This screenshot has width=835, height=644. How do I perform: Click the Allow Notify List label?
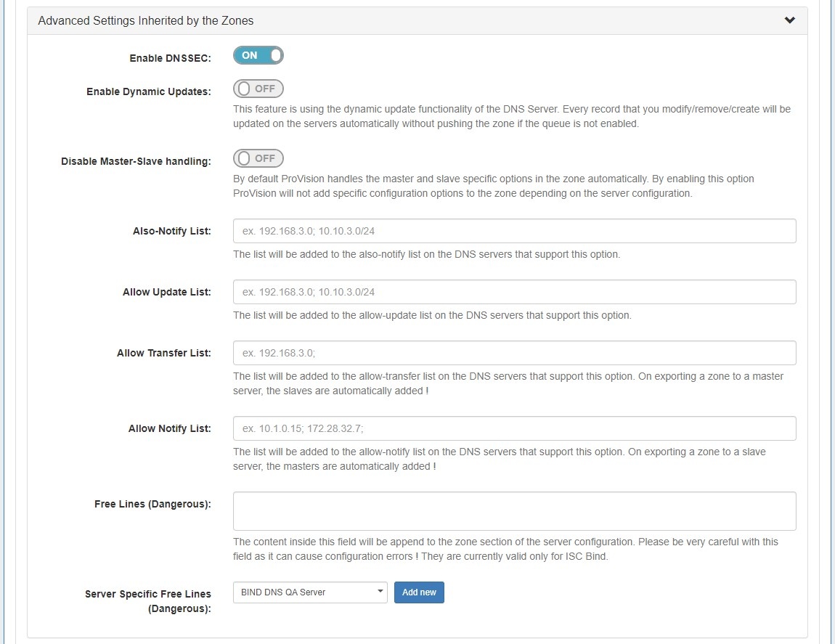(169, 428)
